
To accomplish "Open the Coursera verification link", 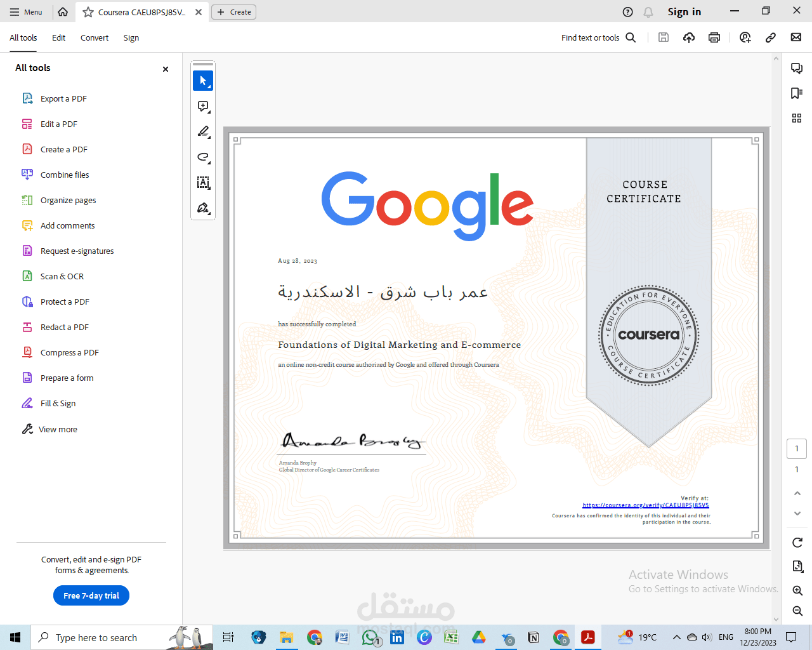I will click(x=646, y=505).
